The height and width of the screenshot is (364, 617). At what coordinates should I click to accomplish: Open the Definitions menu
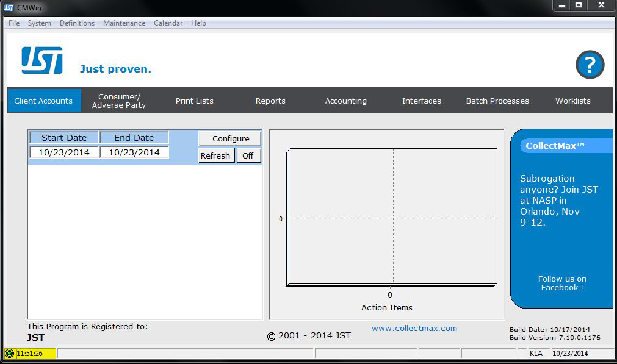pos(77,23)
